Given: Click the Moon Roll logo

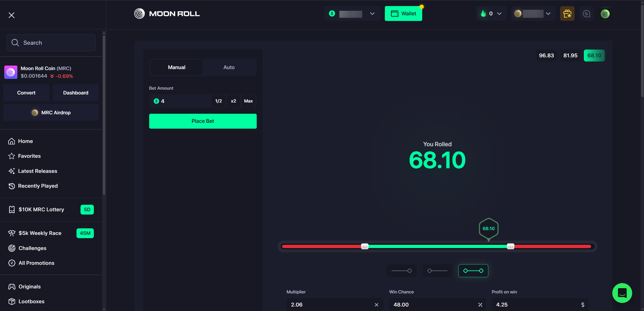Looking at the screenshot, I should pos(167,14).
